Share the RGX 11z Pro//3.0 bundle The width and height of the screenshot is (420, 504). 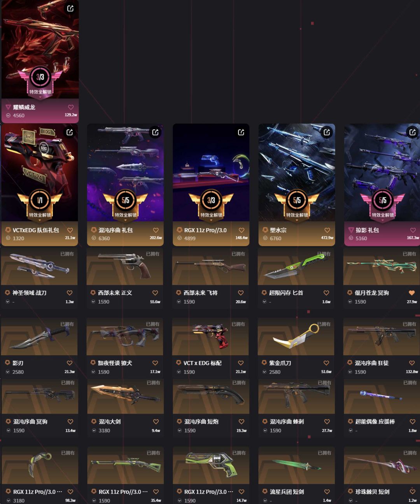pyautogui.click(x=241, y=133)
